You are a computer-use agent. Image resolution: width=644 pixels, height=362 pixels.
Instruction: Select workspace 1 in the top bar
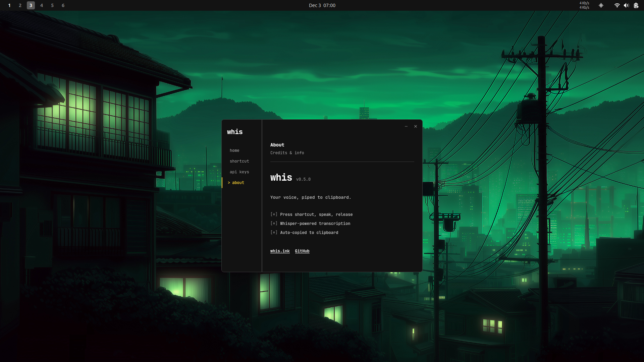(x=9, y=5)
